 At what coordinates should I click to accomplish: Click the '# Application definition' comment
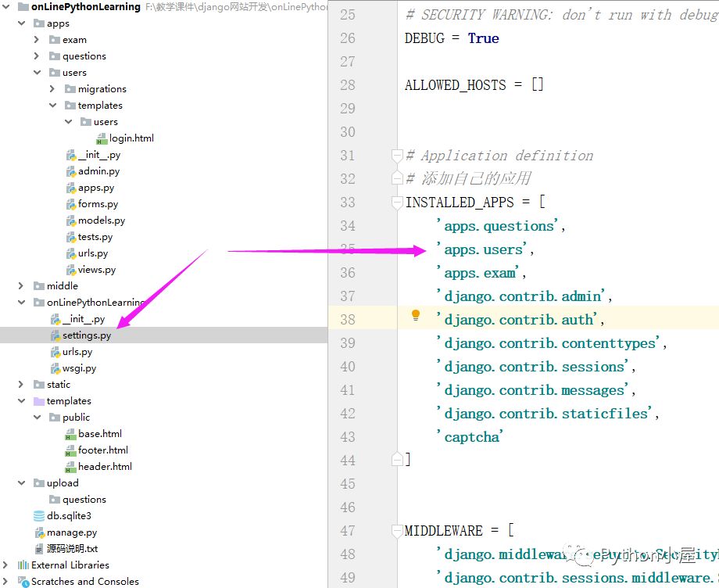499,156
